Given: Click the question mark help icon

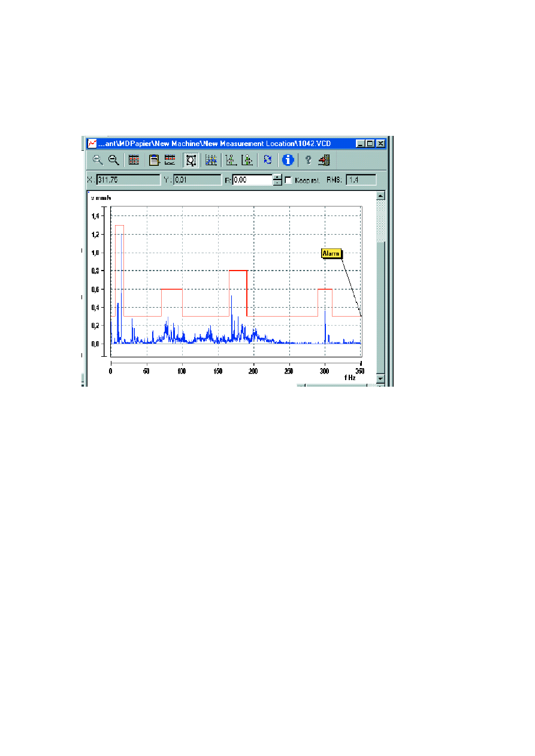Looking at the screenshot, I should click(x=308, y=160).
